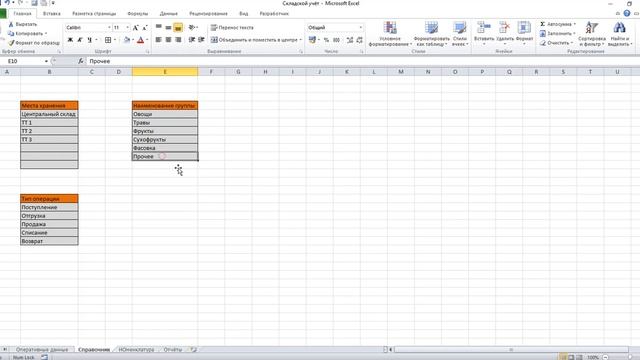Switch to the Разметка страницы tab
This screenshot has width=640, height=360.
94,13
